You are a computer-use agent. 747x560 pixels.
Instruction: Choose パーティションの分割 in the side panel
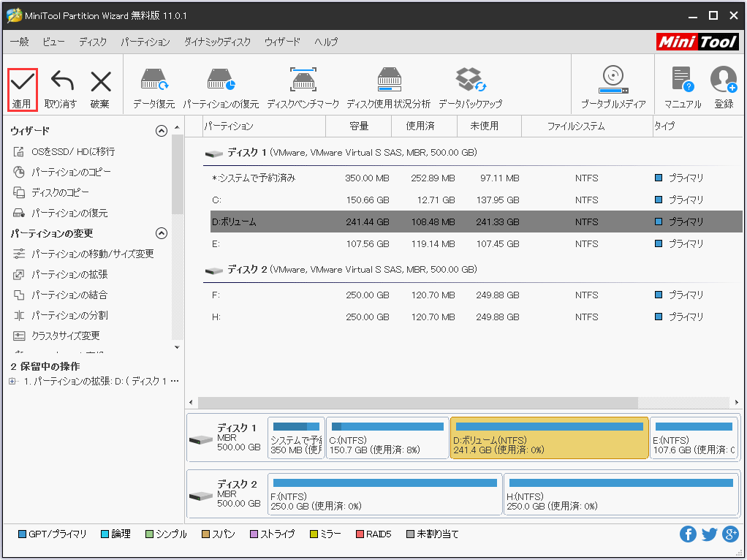click(69, 315)
